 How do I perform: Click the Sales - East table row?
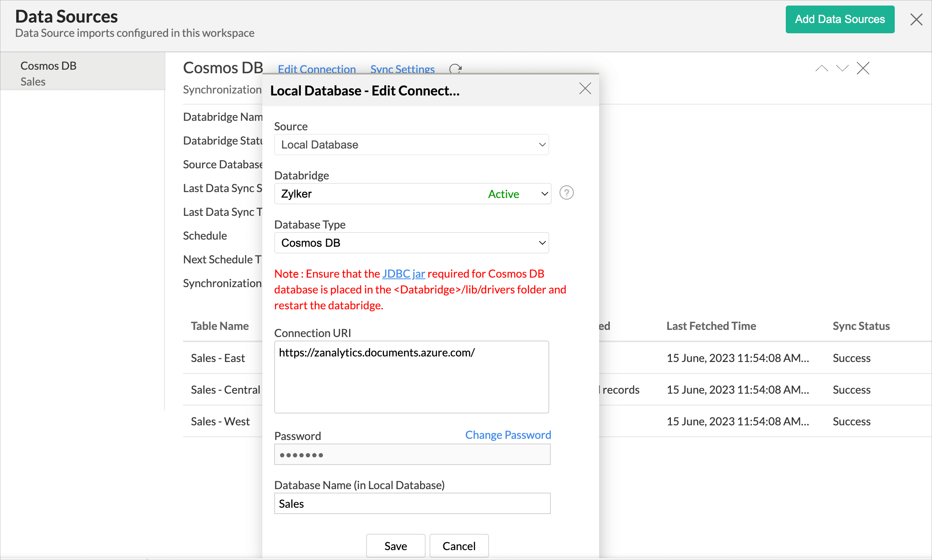pos(218,358)
